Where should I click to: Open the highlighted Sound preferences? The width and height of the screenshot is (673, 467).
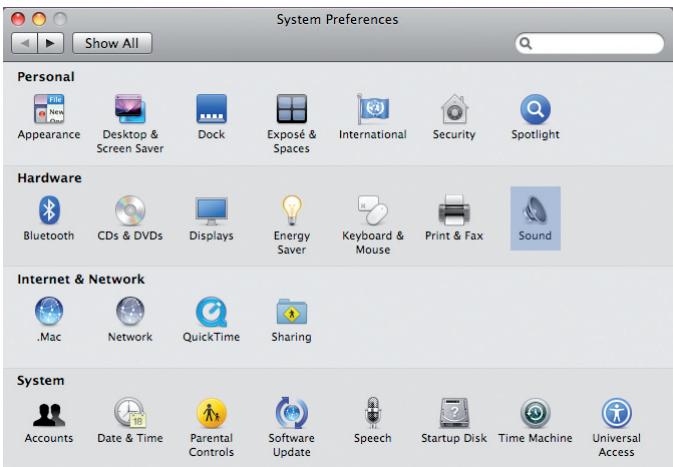pyautogui.click(x=535, y=218)
